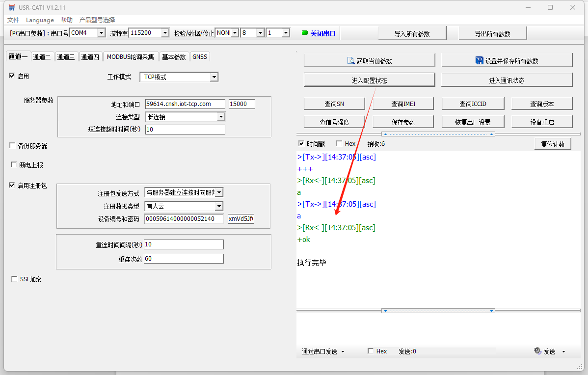
Task: Toggle the 时间戳 checkbox off
Action: (x=301, y=144)
